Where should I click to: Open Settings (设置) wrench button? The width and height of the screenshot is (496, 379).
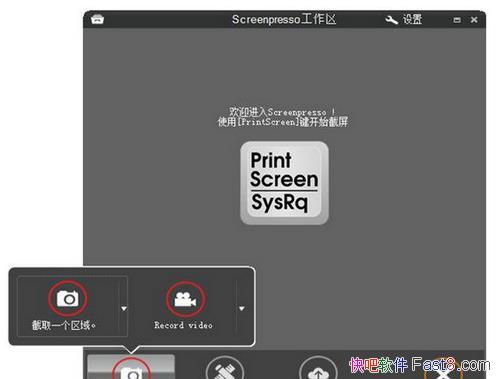404,19
